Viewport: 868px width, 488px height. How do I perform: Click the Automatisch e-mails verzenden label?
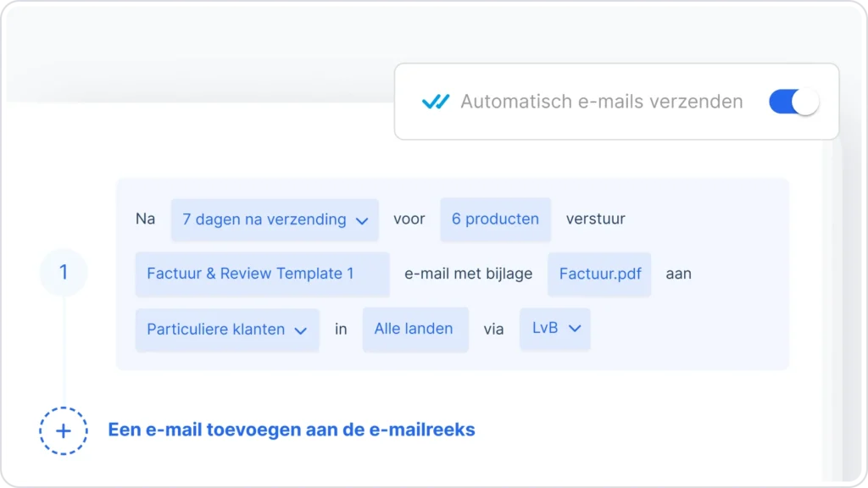pos(601,102)
